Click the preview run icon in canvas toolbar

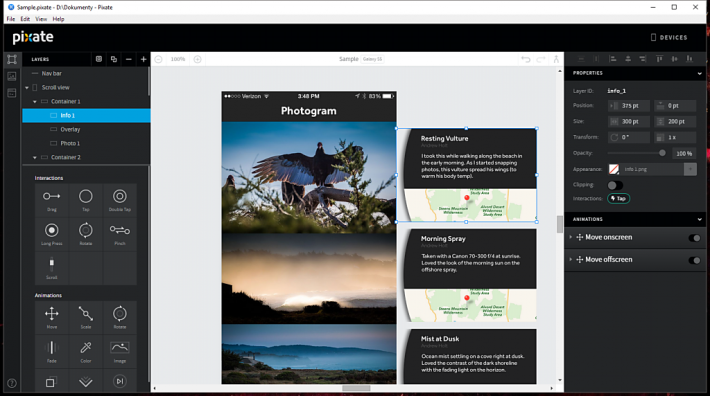tap(556, 59)
